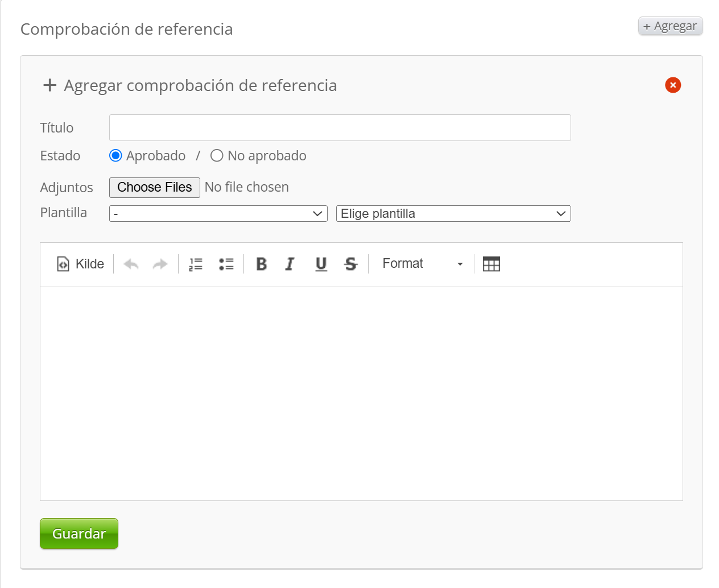The height and width of the screenshot is (588, 719).
Task: Open the first Plantilla category dropdown
Action: [218, 214]
